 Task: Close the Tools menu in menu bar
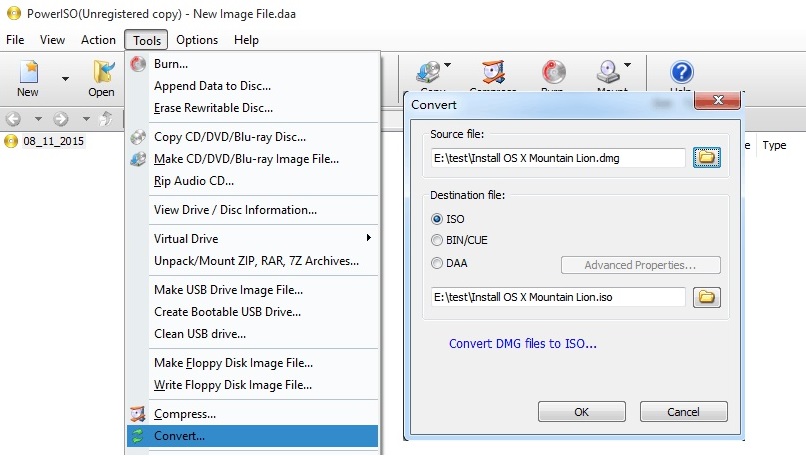pyautogui.click(x=146, y=40)
